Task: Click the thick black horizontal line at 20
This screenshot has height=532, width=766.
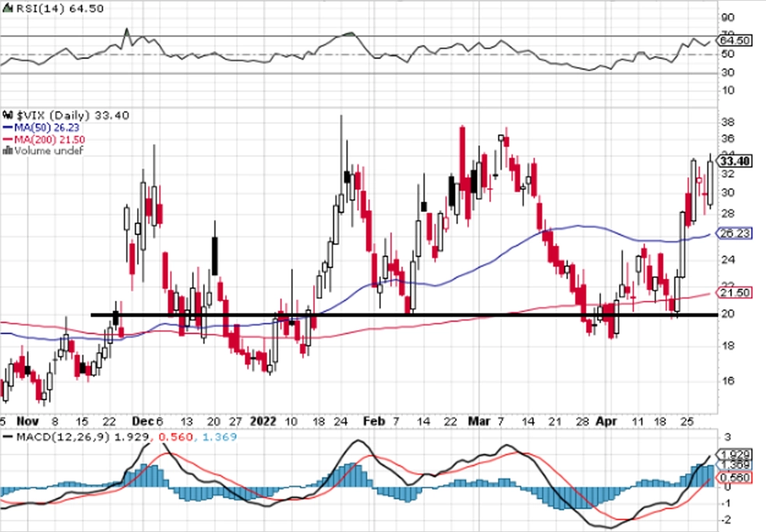Action: [404, 315]
